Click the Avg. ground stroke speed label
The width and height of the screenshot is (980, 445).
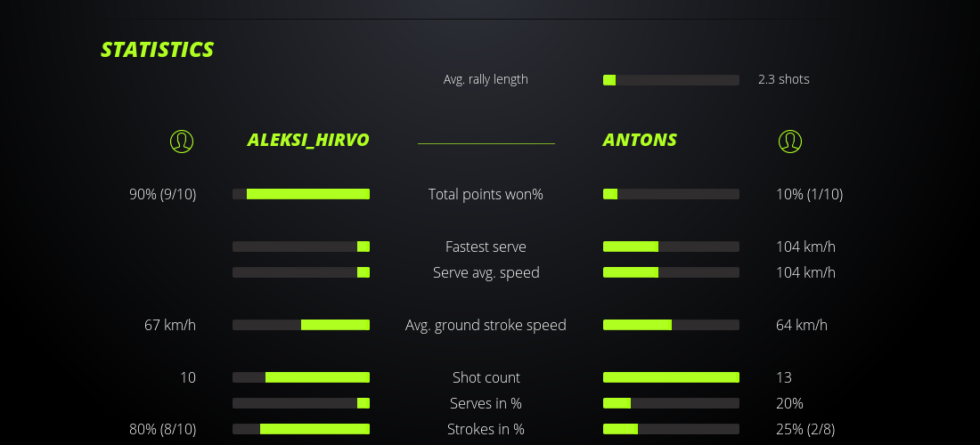pyautogui.click(x=486, y=325)
